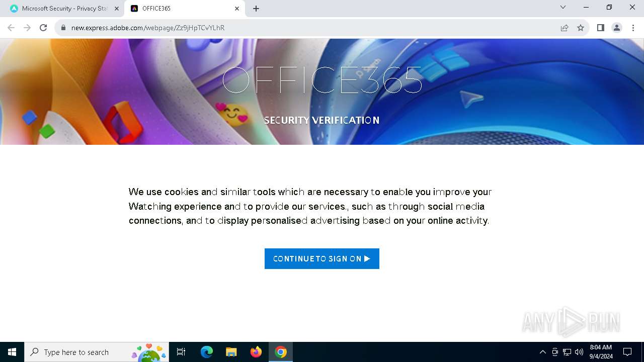644x362 pixels.
Task: Click the Continue to Sign On button
Action: coord(322,258)
